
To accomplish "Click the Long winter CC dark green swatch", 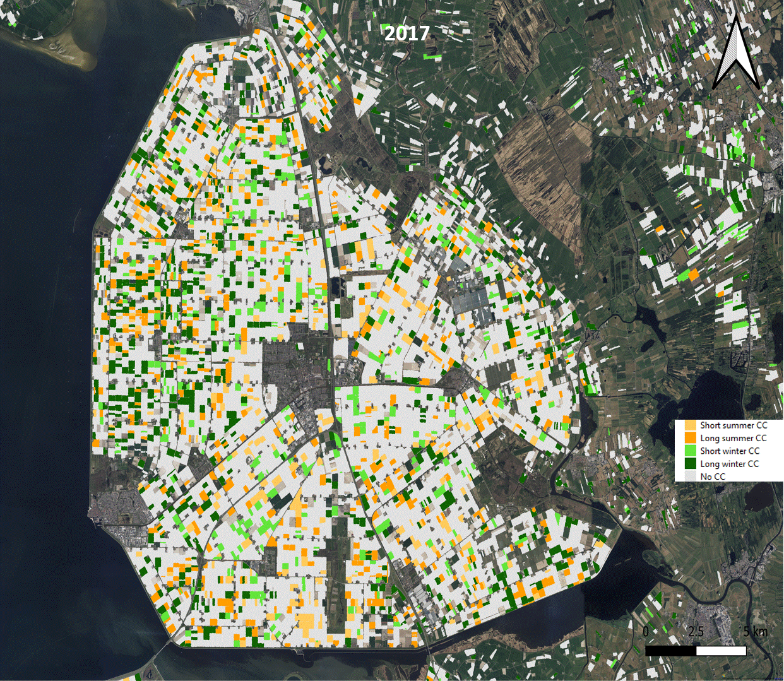I will pos(691,464).
